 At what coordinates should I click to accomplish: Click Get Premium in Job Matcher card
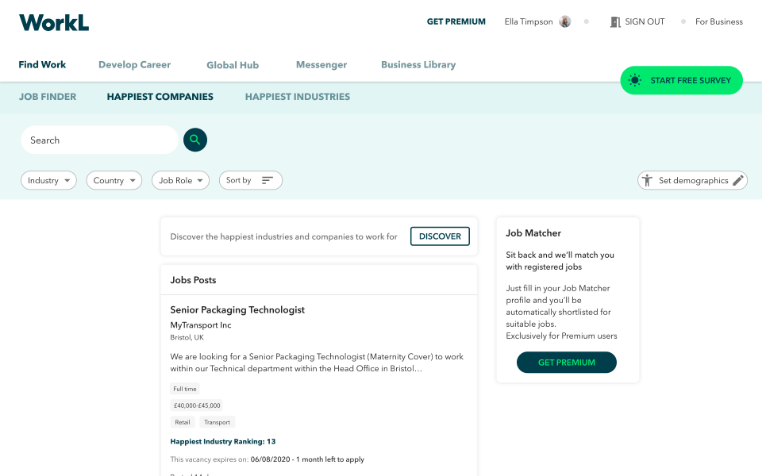point(566,362)
